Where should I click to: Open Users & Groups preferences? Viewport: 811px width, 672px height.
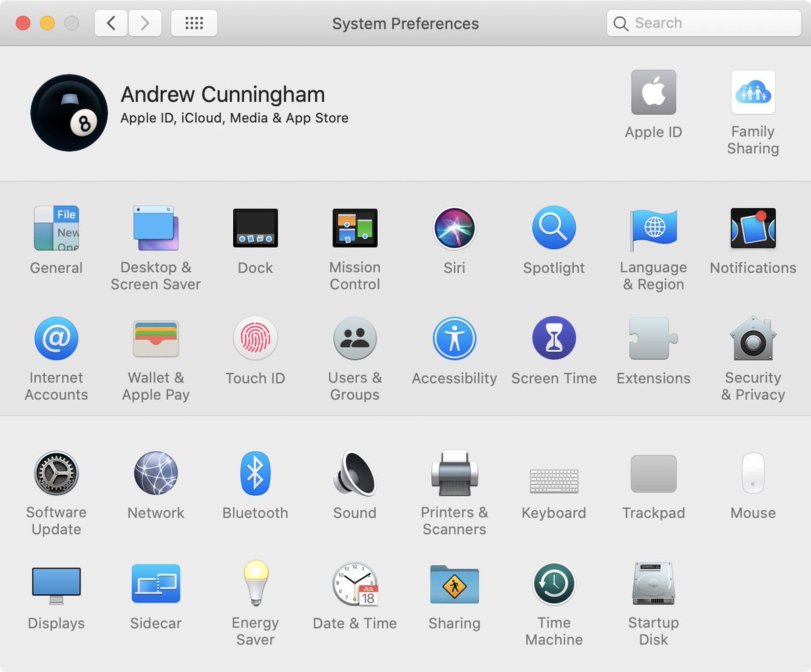point(355,338)
